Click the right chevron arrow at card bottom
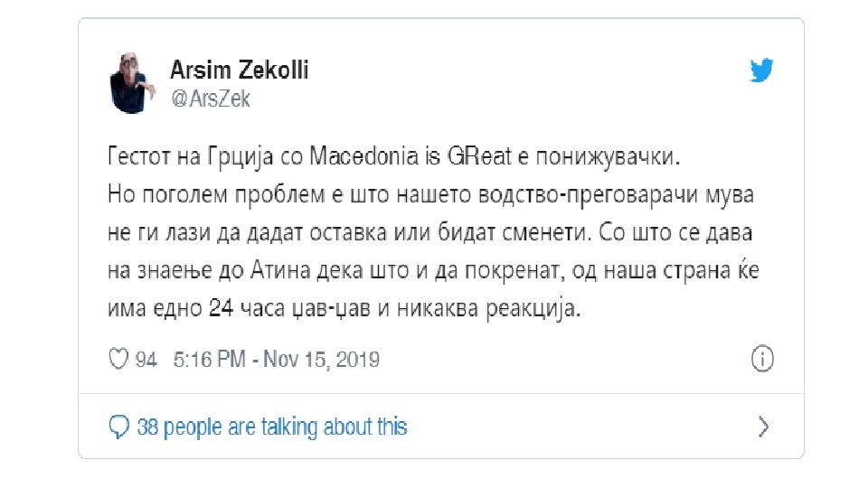 point(764,427)
